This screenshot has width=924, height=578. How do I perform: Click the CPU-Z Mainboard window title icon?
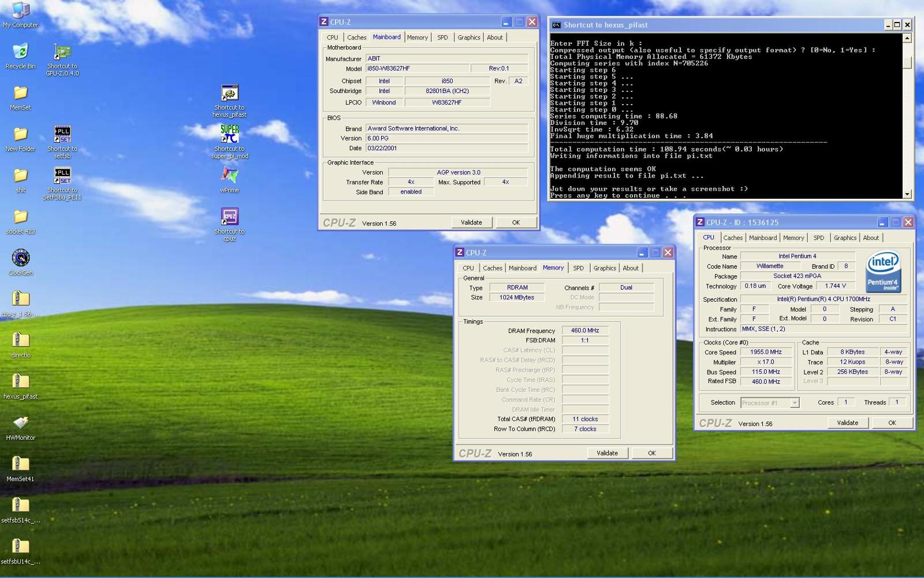[324, 22]
